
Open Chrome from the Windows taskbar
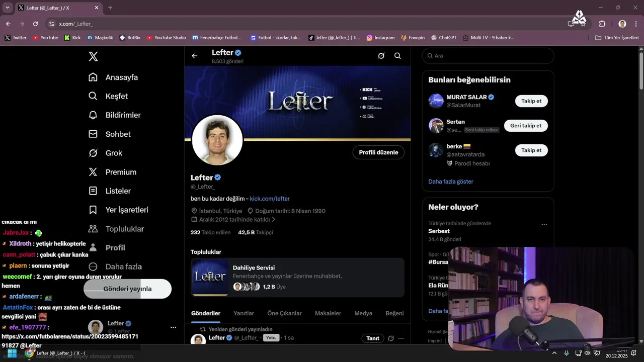[30, 353]
